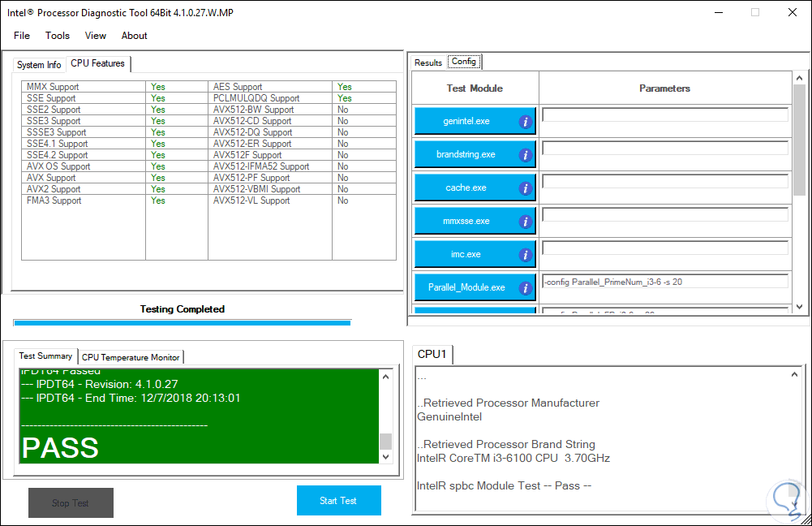Select the CPU1 tab
Image resolution: width=812 pixels, height=526 pixels.
click(432, 354)
